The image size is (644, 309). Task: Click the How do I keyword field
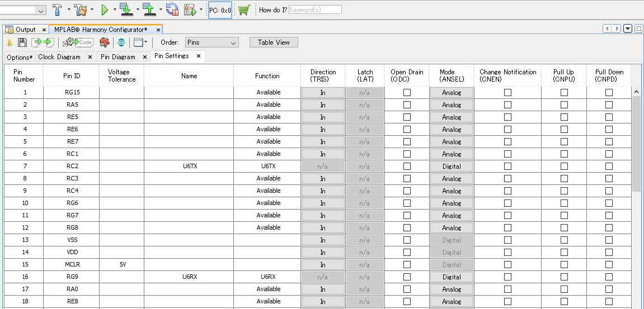click(315, 10)
